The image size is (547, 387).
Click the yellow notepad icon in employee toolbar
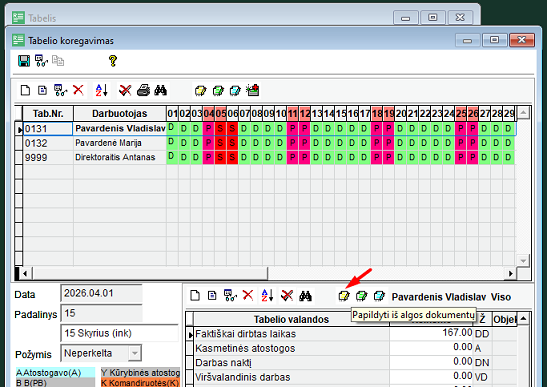pyautogui.click(x=200, y=91)
